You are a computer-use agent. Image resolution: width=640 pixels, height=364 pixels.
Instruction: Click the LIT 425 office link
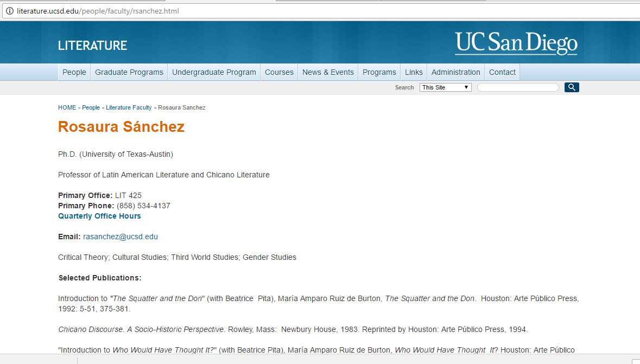coord(128,195)
